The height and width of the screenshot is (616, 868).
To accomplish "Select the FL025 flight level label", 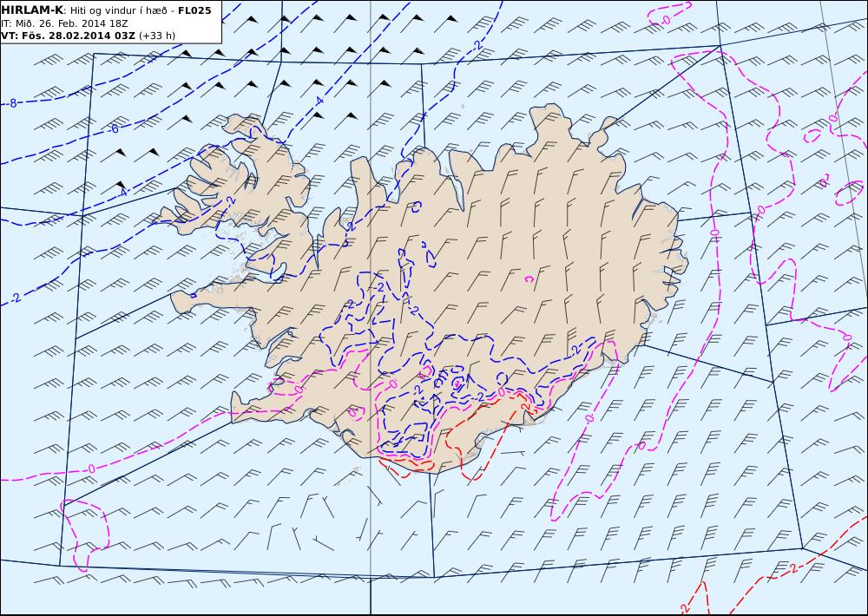I will [194, 10].
